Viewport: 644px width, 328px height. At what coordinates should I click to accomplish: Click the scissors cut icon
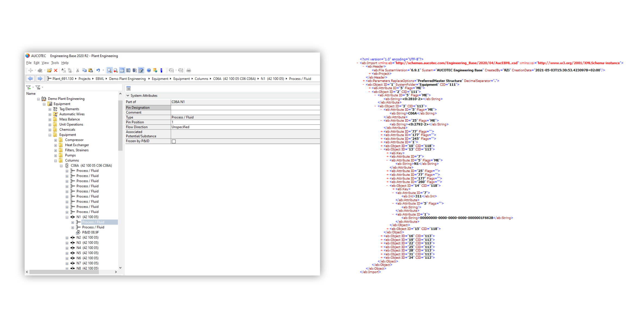pos(78,70)
